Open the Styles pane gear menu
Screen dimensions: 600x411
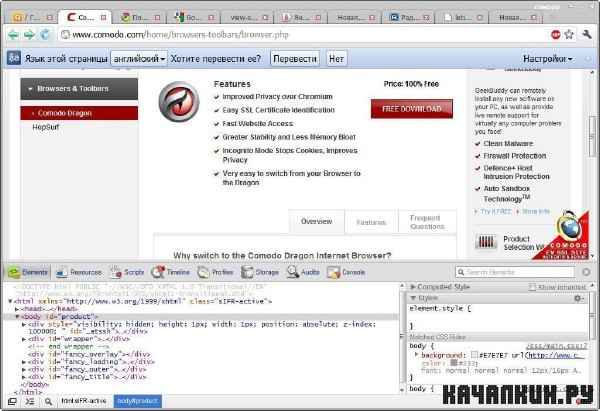579,298
